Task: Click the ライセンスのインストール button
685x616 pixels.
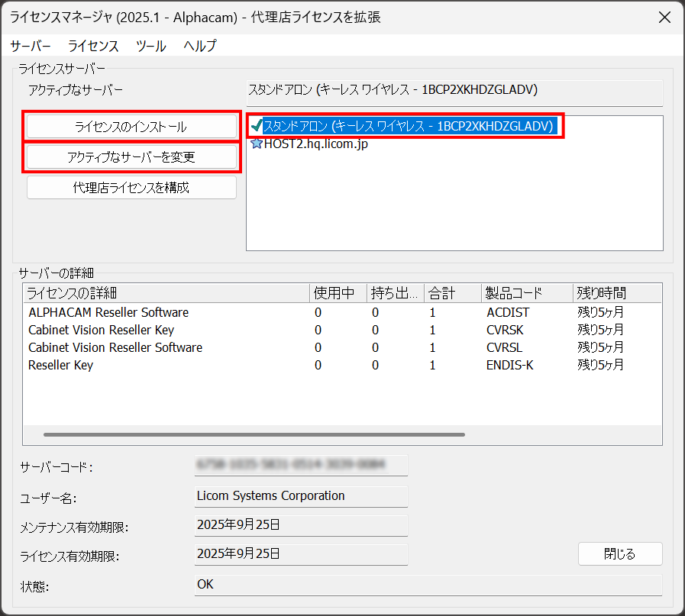Action: (x=131, y=127)
